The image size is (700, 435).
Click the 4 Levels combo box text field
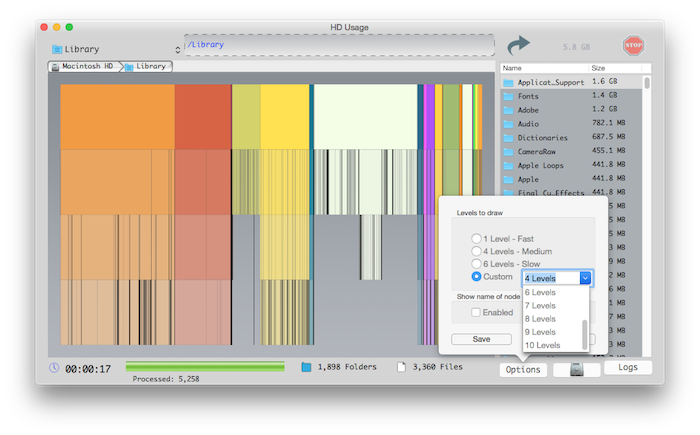click(x=551, y=278)
